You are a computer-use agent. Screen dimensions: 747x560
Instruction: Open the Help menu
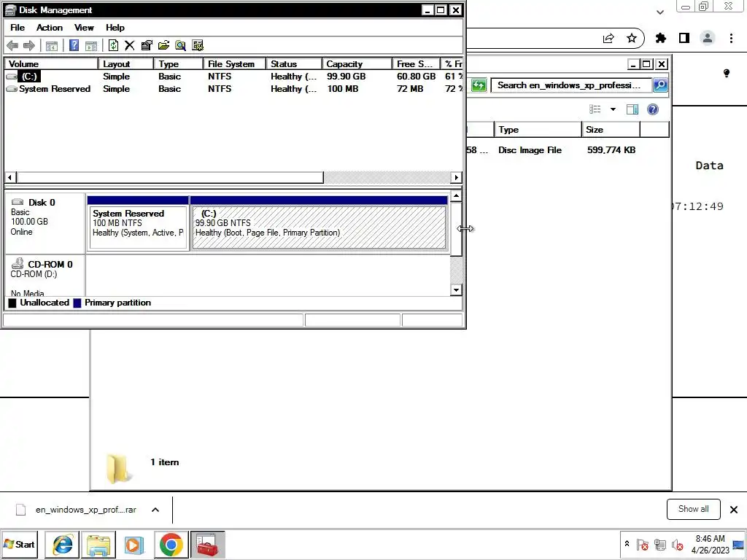[x=115, y=28]
